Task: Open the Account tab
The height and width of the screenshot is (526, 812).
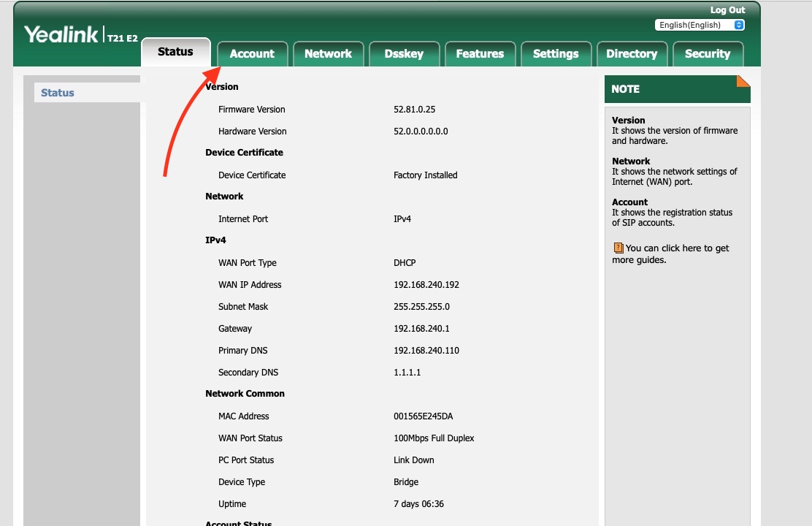Action: 252,54
